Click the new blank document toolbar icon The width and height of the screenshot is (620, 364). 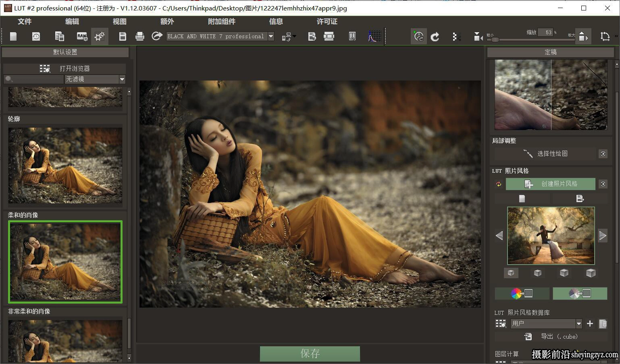click(13, 37)
